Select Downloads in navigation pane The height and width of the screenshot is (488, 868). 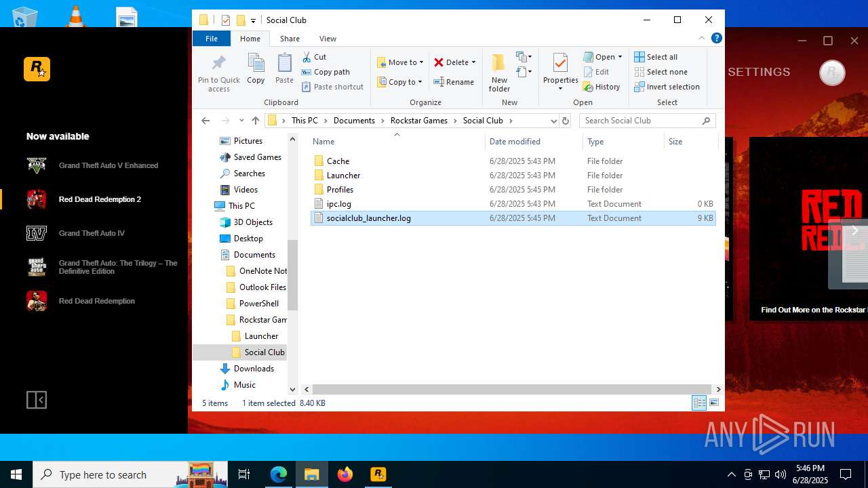click(247, 369)
